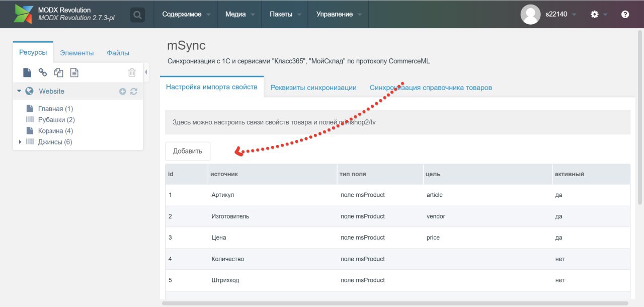Select the Количество row

click(397, 259)
